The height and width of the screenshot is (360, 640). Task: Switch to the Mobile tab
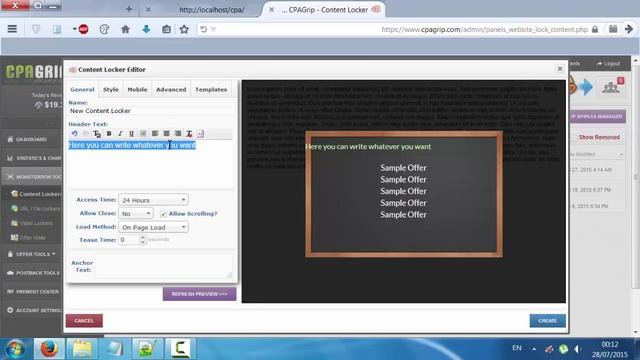(137, 89)
